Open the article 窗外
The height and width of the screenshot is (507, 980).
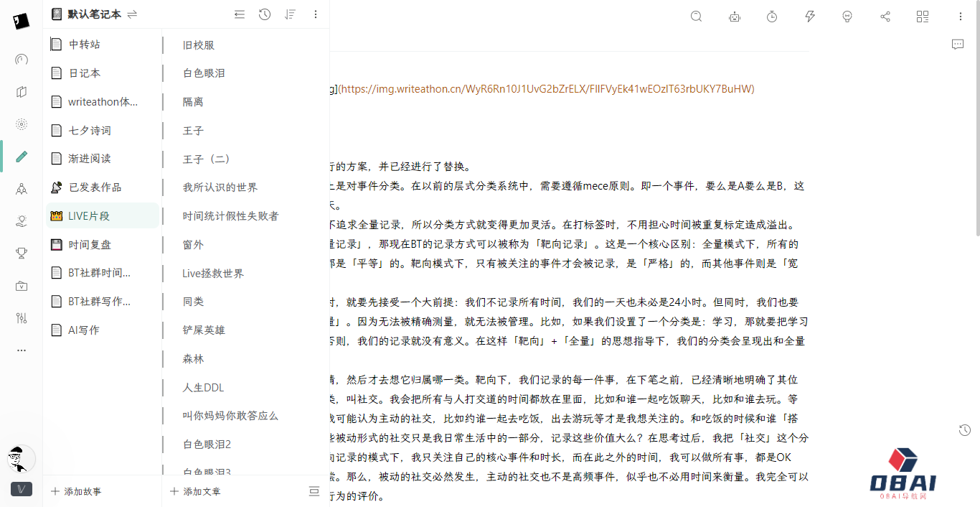(193, 244)
